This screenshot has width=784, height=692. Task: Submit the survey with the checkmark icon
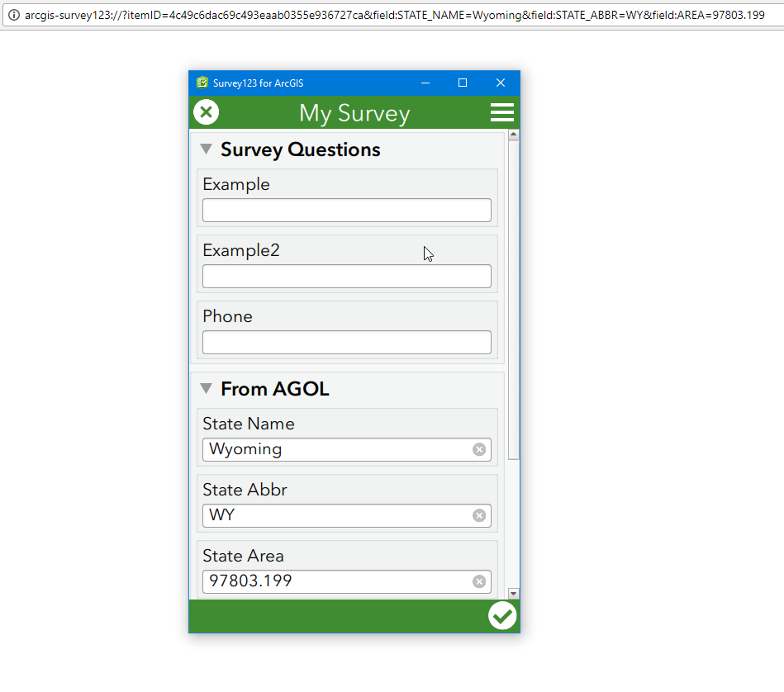[x=502, y=615]
